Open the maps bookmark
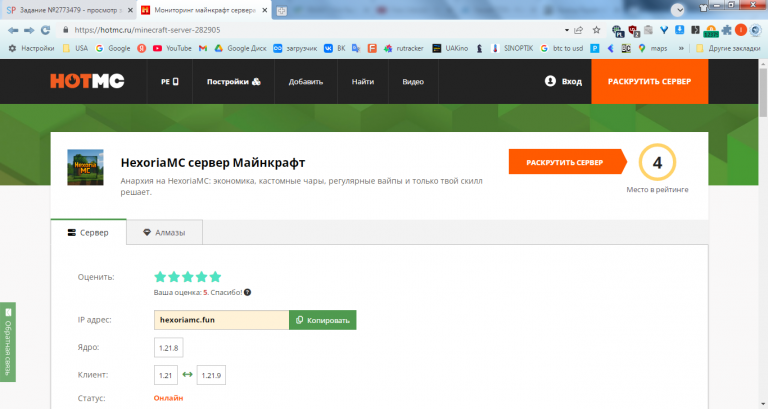The image size is (768, 409). 653,48
